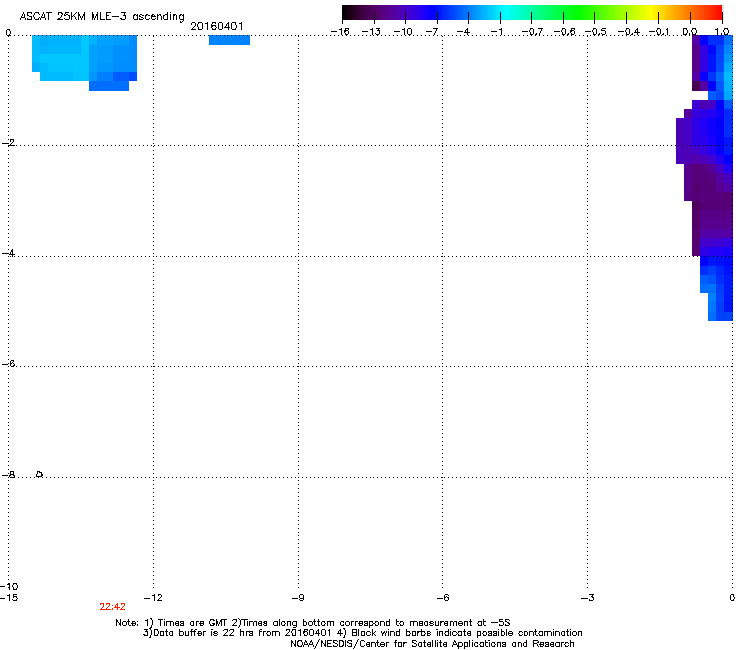This screenshot has width=740, height=650.
Task: Click the color bar label -1
Action: point(496,32)
